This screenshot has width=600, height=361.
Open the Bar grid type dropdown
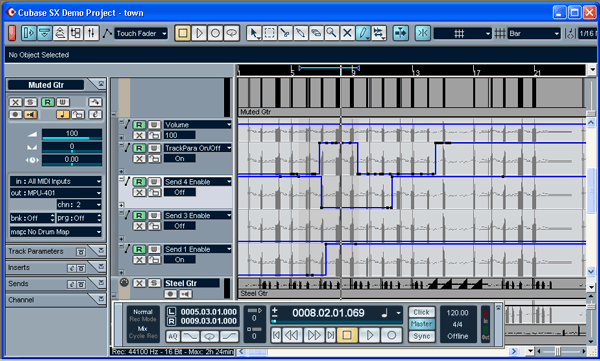point(533,34)
